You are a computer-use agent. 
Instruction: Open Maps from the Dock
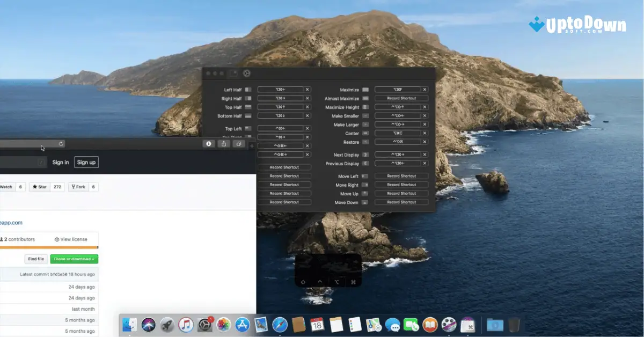coord(373,325)
